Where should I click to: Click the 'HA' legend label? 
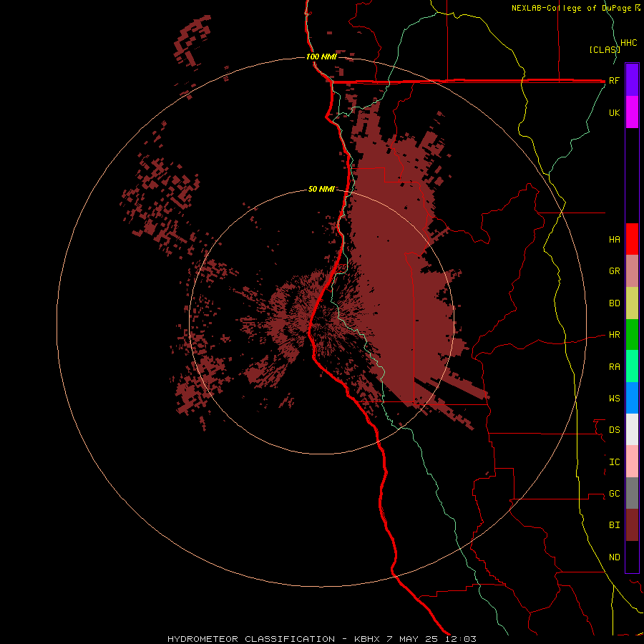[x=614, y=240]
